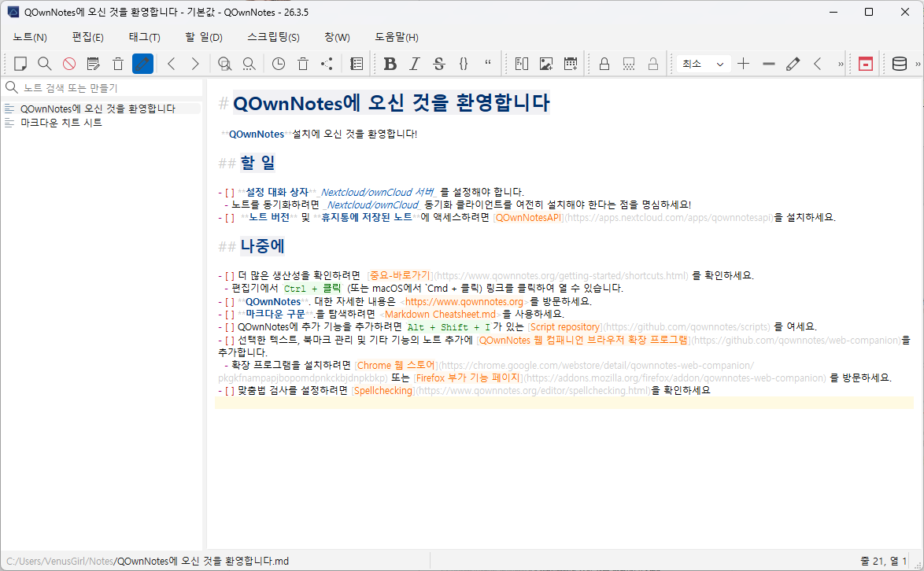
Task: Open the 도움말(H) menu
Action: click(x=397, y=37)
